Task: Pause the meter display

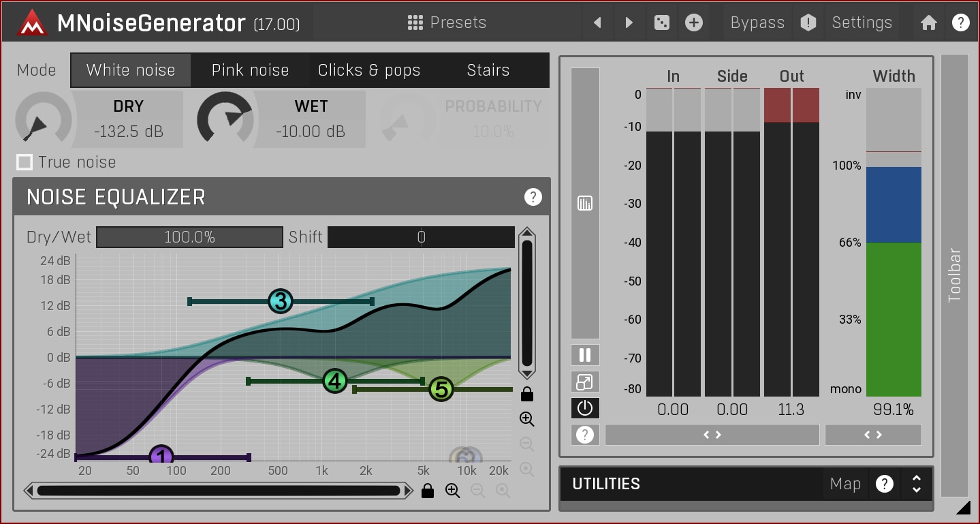Action: [585, 355]
